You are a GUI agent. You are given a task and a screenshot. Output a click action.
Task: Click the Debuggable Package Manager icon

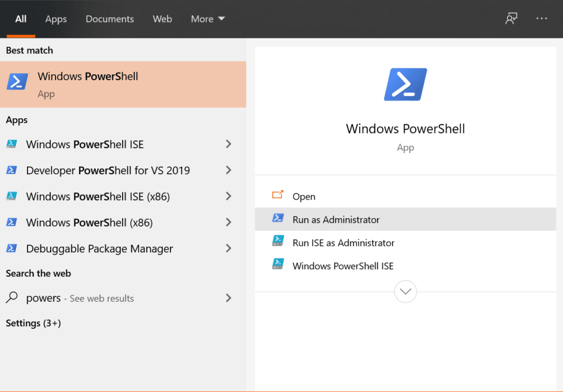tap(12, 249)
